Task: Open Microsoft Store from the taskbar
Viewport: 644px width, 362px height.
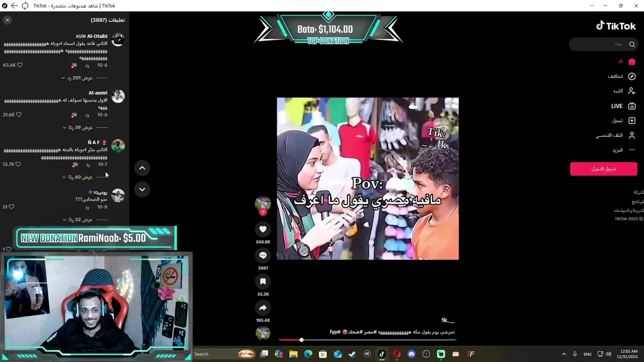Action: (323, 354)
